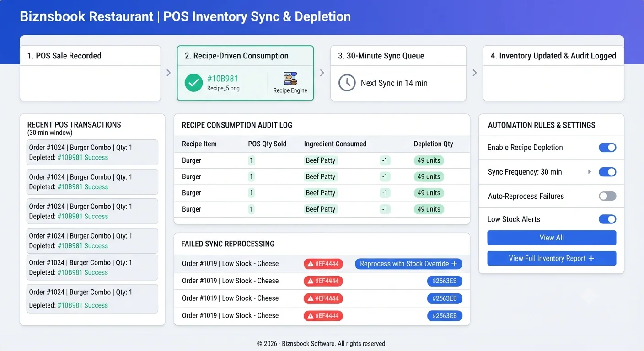Click Recipe_5.png file name
Screen dimensions: 644x351
223,89
